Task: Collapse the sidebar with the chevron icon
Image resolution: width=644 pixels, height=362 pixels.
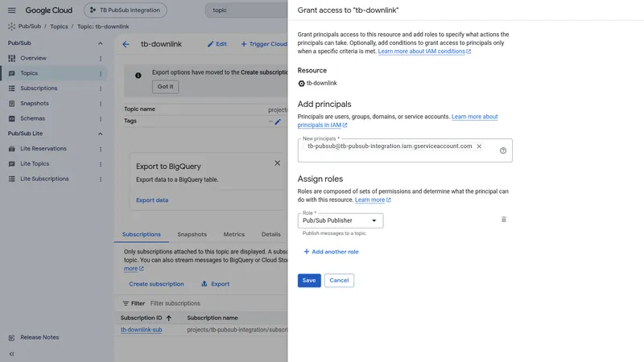Action: point(11,354)
